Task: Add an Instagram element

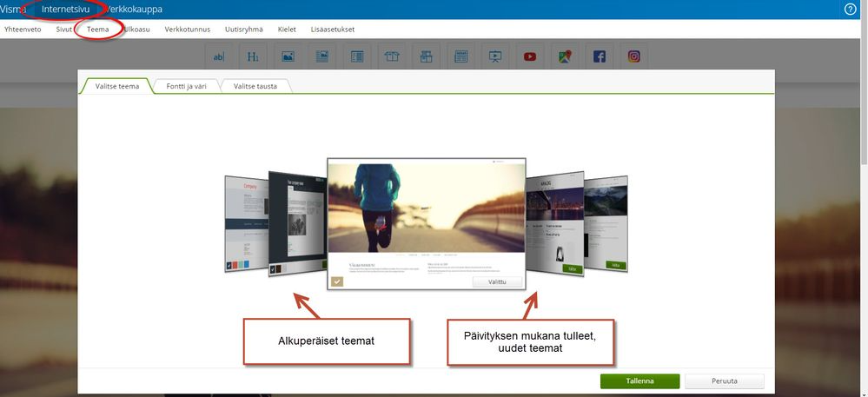Action: 633,56
